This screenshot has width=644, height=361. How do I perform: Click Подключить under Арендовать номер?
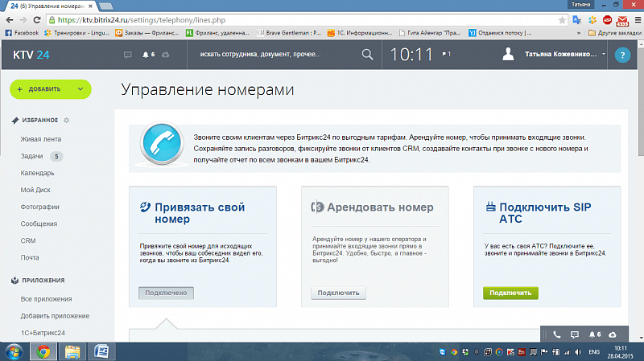point(337,293)
